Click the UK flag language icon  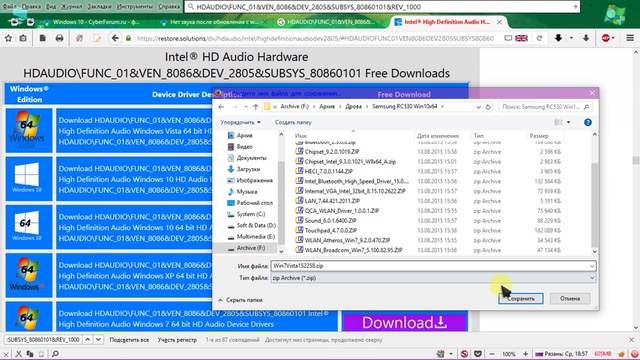click(521, 38)
